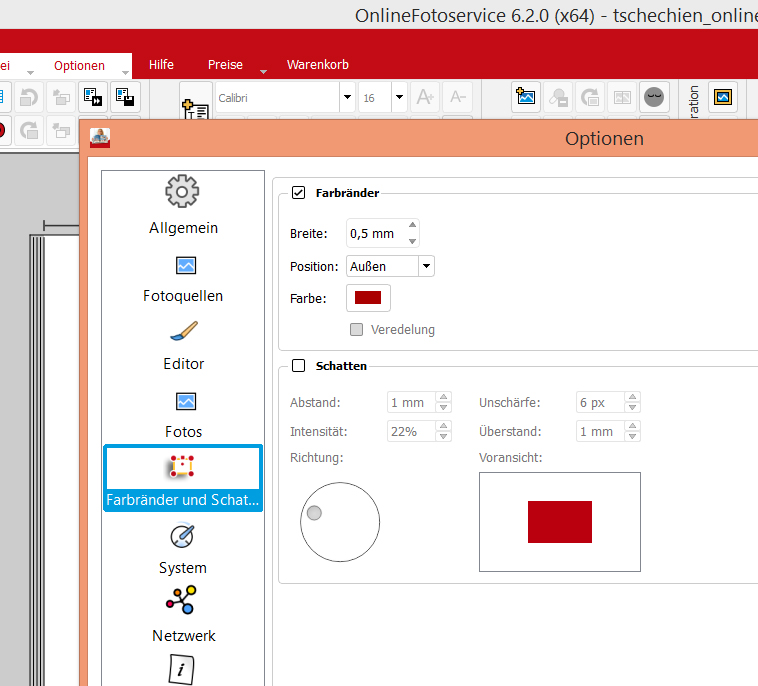Switch to the Preise menu
The height and width of the screenshot is (686, 758).
pyautogui.click(x=225, y=65)
